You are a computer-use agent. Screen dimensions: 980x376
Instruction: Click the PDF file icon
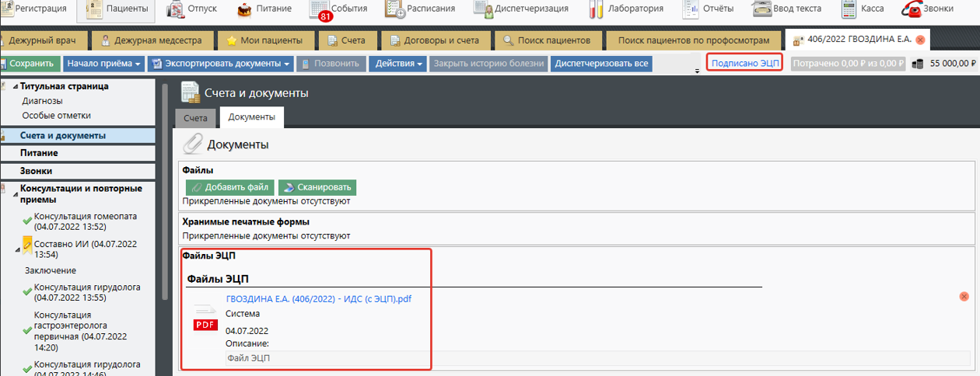click(205, 319)
